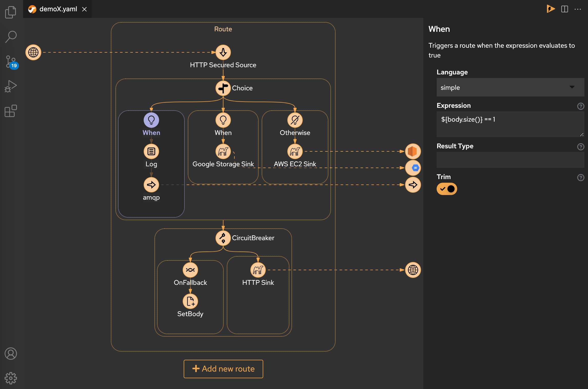
Task: Show help for Result Type
Action: pos(581,147)
